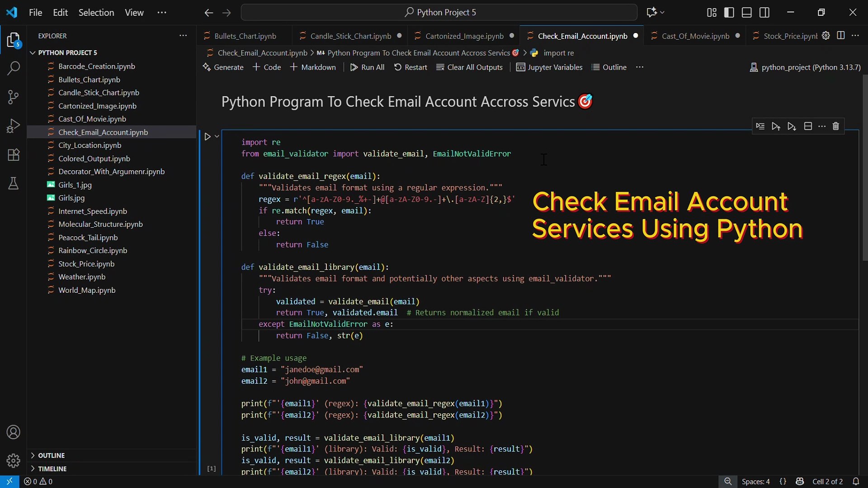Toggle the bottom panel layout button
868x488 pixels.
click(746, 12)
